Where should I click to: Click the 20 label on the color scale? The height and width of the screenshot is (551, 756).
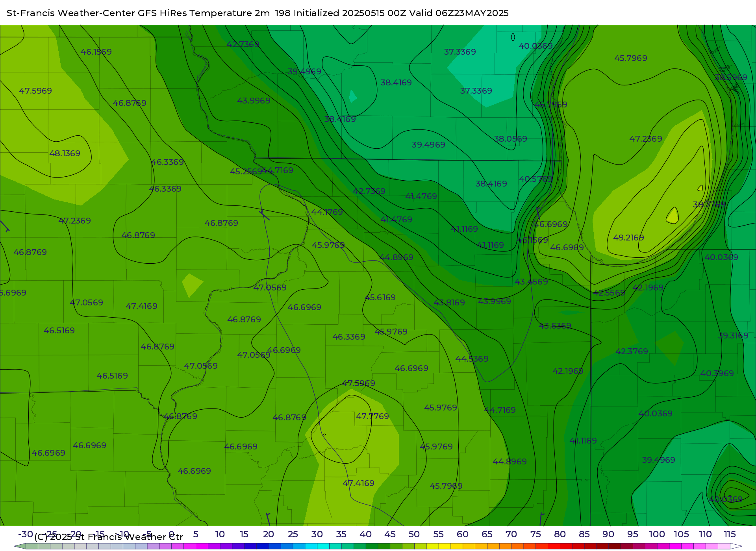click(x=268, y=534)
